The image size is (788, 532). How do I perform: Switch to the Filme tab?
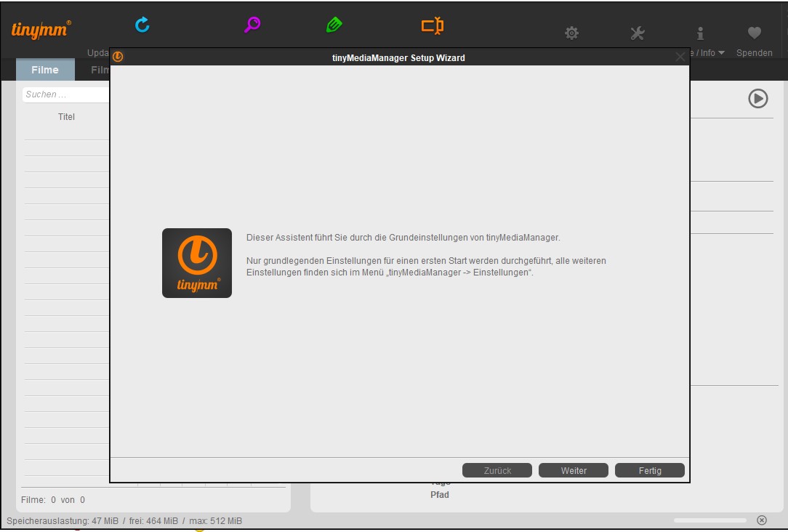[x=45, y=70]
